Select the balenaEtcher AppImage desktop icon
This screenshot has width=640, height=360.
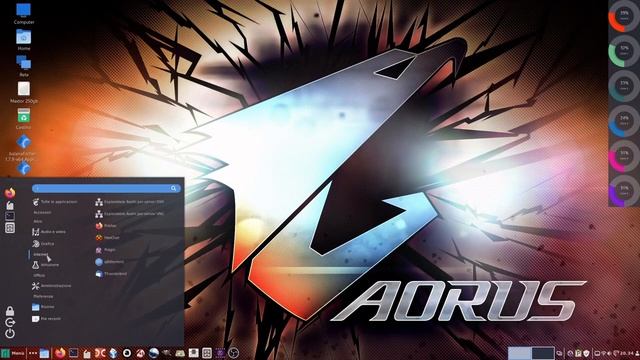click(x=24, y=148)
